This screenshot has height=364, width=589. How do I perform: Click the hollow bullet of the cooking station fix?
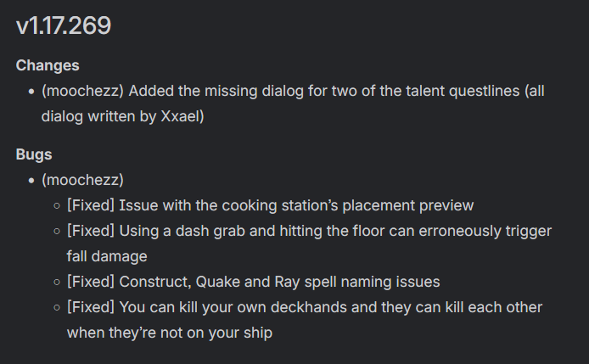pyautogui.click(x=57, y=206)
